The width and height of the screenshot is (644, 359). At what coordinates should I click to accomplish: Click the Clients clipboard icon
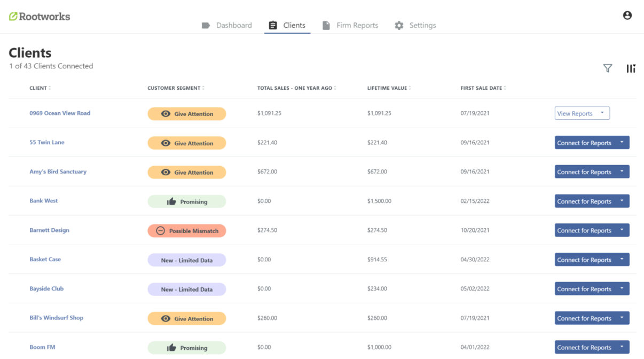pos(272,25)
